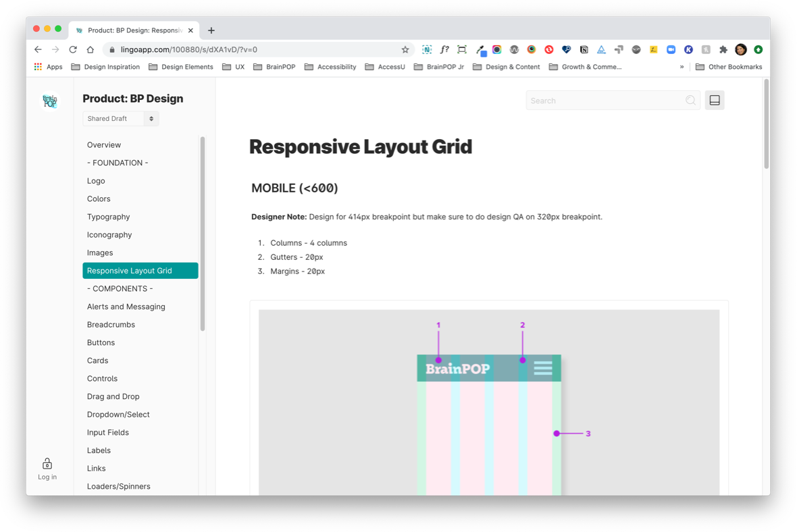This screenshot has height=532, width=797.
Task: Open the Breadcrumbs section
Action: (111, 325)
